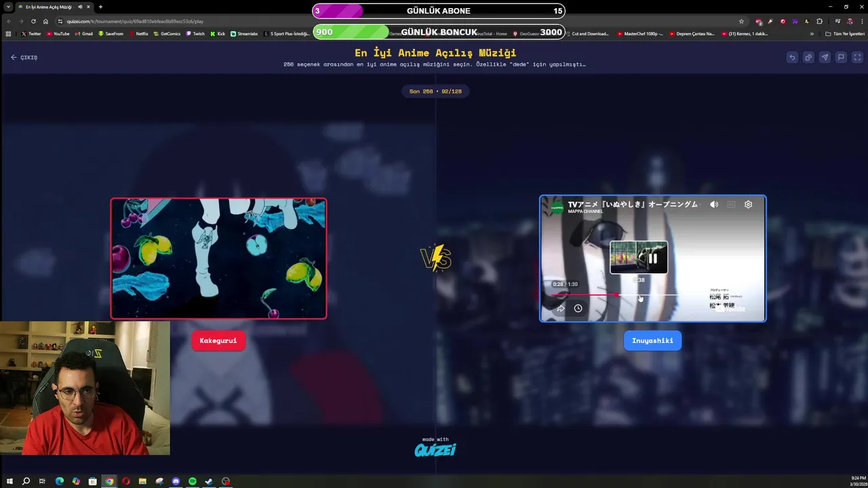This screenshot has height=488, width=868.
Task: Open the video title link
Action: (633, 204)
